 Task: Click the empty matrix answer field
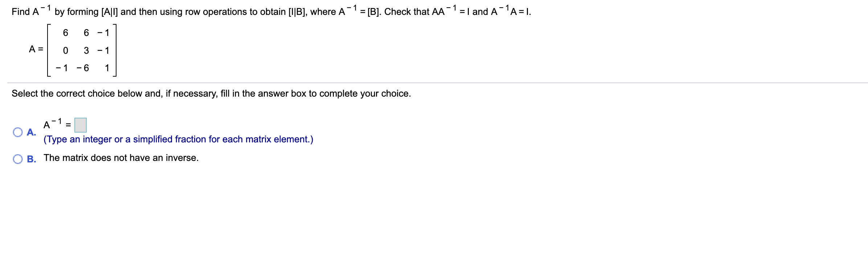pos(81,124)
